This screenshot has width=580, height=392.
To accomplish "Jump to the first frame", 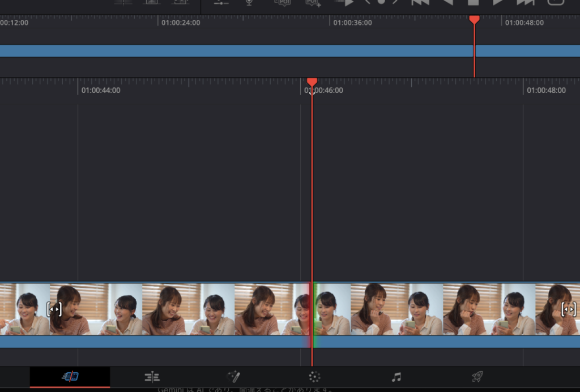I will tap(420, 2).
